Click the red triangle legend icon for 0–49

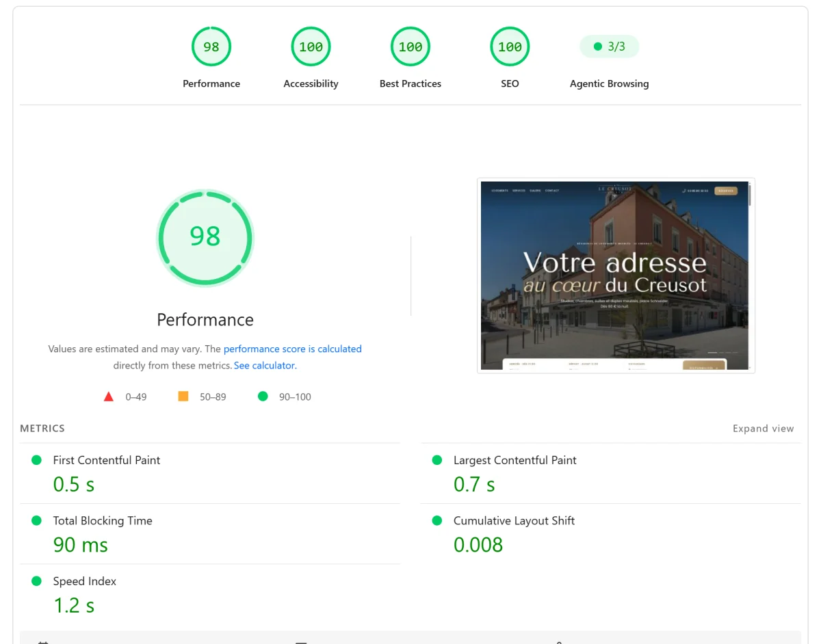point(108,397)
